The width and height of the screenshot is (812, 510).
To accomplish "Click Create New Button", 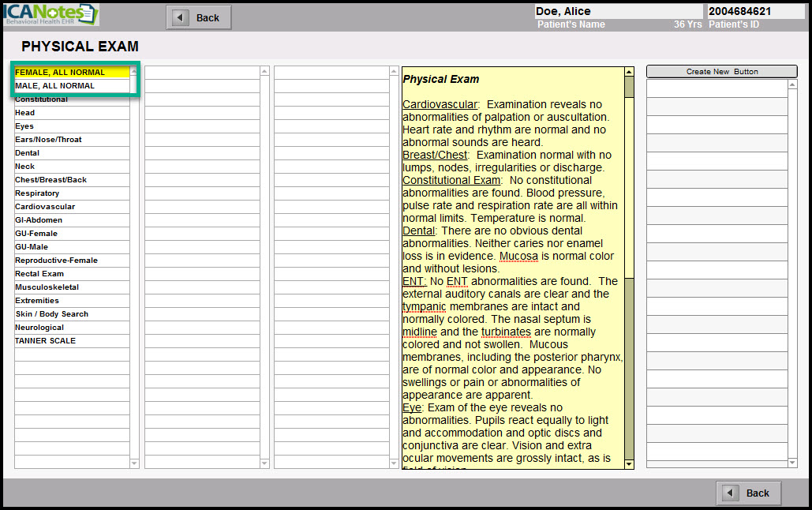I will pyautogui.click(x=721, y=72).
